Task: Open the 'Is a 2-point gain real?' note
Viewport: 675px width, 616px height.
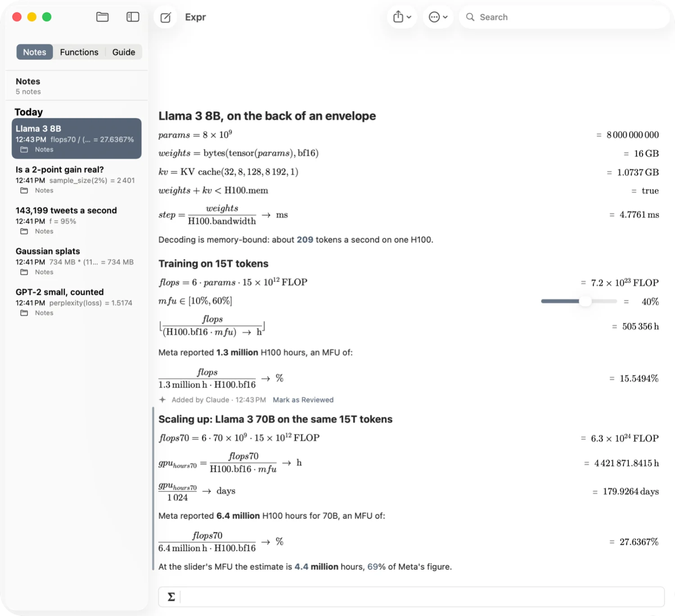Action: click(76, 179)
